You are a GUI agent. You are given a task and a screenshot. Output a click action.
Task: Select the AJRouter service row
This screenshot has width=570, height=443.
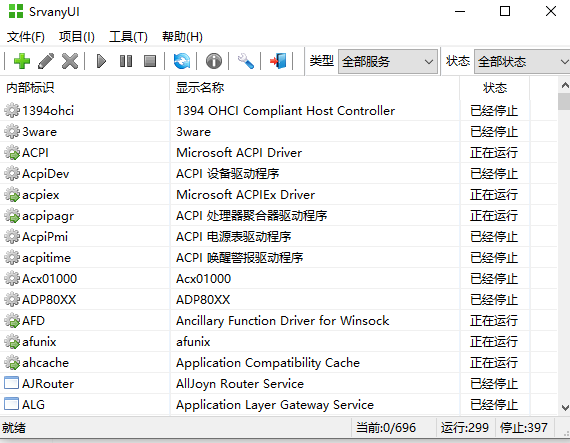tap(278, 383)
